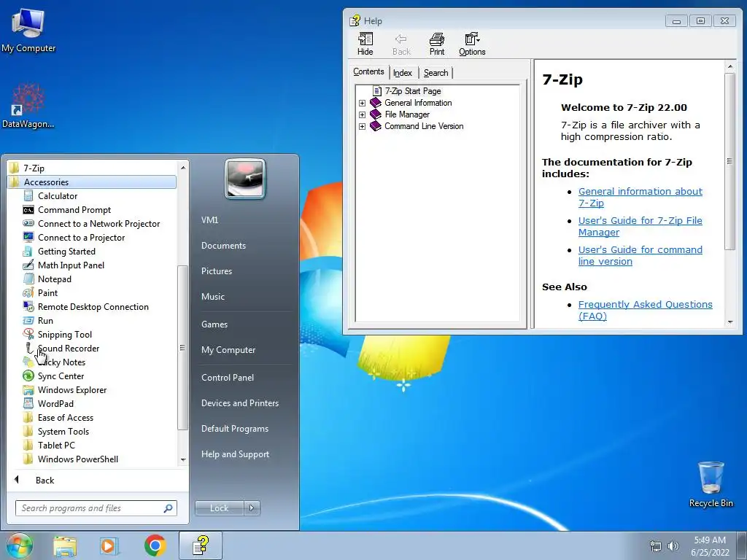747x560 pixels.
Task: Select the Recycle Bin desktop icon
Action: [x=711, y=484]
